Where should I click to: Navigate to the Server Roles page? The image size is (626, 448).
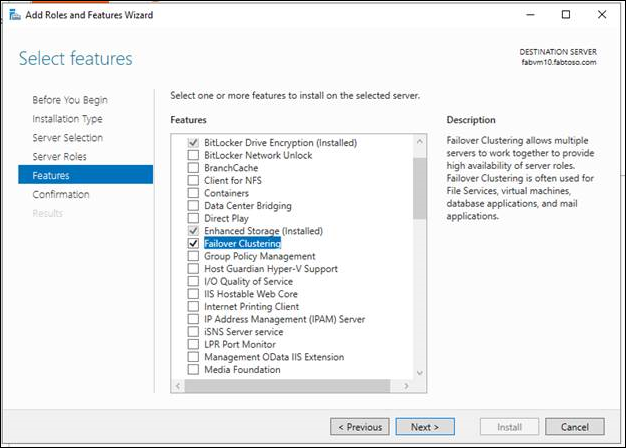[59, 156]
